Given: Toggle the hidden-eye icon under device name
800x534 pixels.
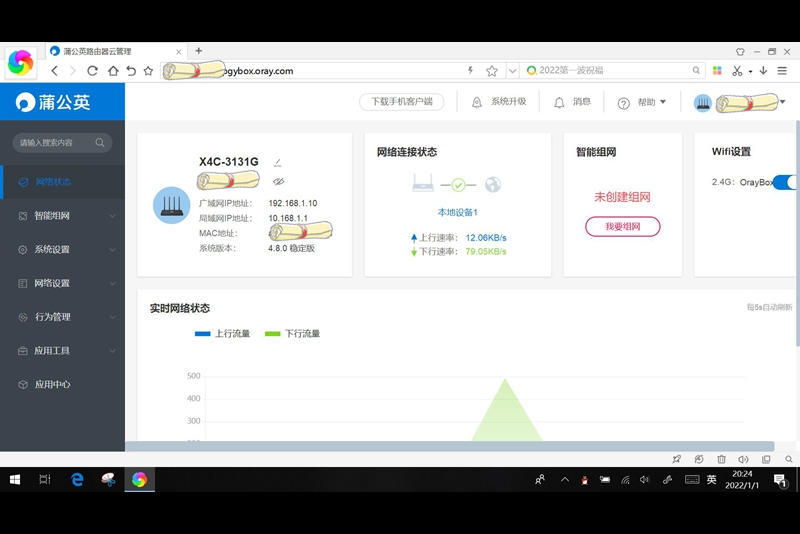Looking at the screenshot, I should [x=278, y=181].
